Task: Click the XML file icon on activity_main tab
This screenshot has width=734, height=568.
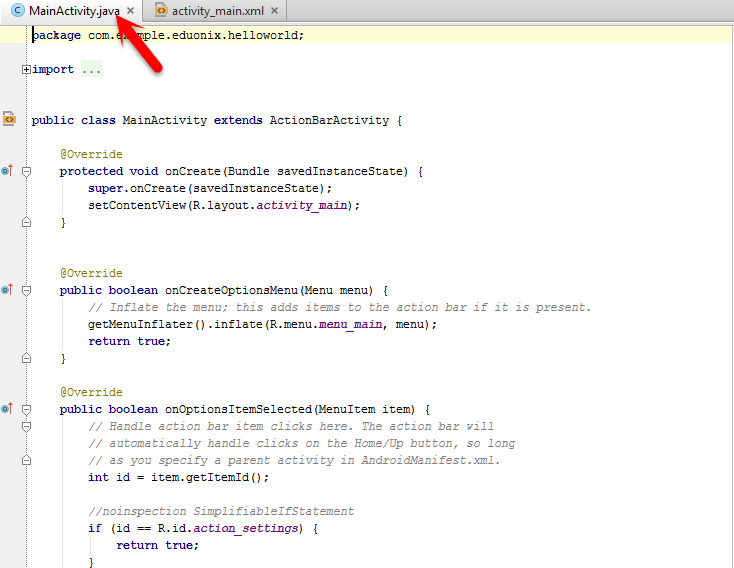Action: [x=161, y=10]
